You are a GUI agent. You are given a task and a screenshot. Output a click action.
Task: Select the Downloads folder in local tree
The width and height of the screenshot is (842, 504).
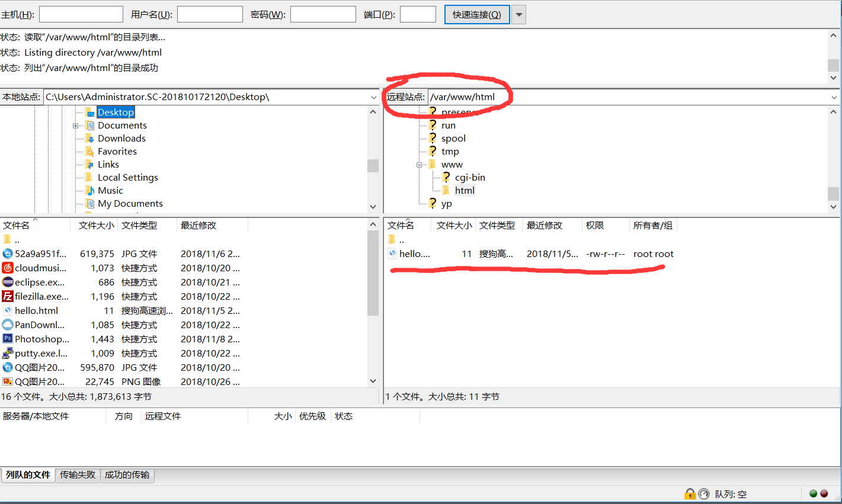[121, 138]
